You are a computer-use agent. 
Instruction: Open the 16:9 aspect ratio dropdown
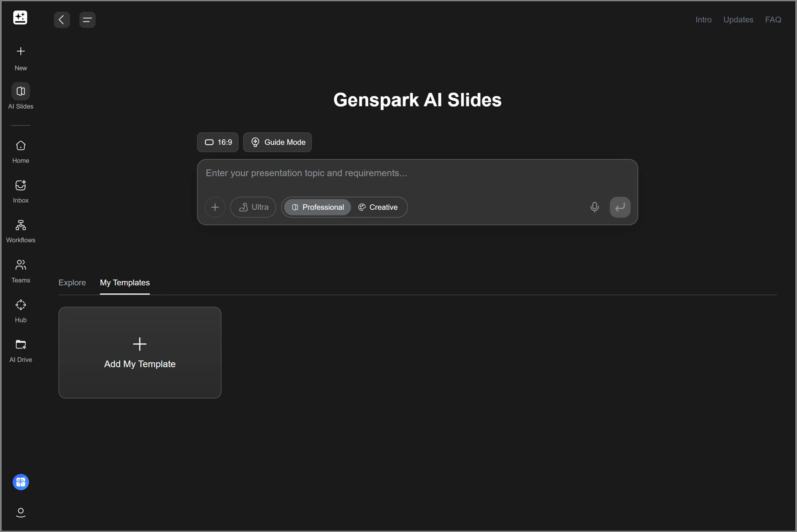218,142
